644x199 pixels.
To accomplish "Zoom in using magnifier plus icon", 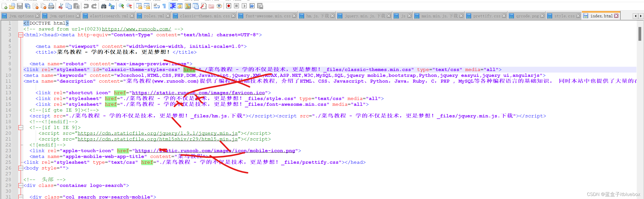I will (121, 6).
